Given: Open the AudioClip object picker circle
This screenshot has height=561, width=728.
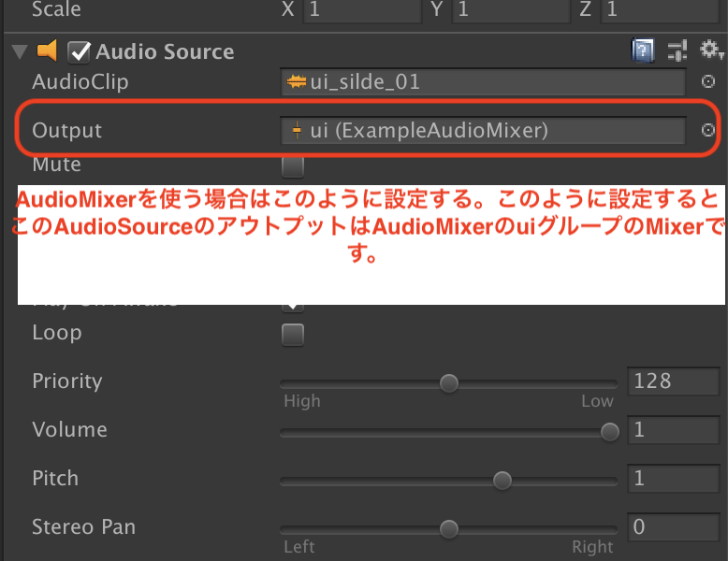Looking at the screenshot, I should point(707,81).
